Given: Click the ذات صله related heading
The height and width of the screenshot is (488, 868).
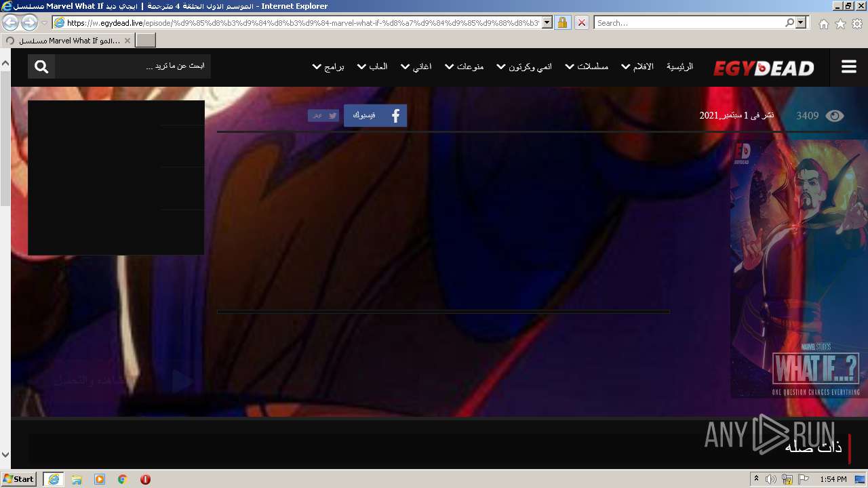Looking at the screenshot, I should coord(814,447).
